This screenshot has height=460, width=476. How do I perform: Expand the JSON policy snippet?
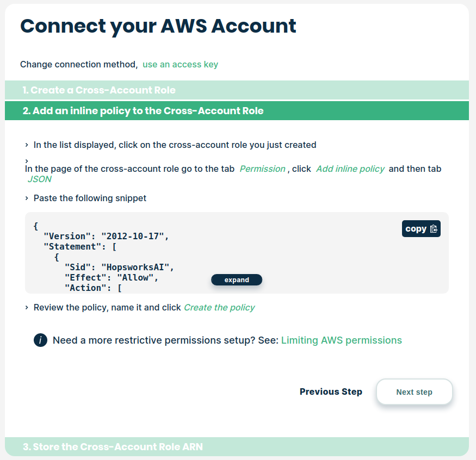point(237,280)
